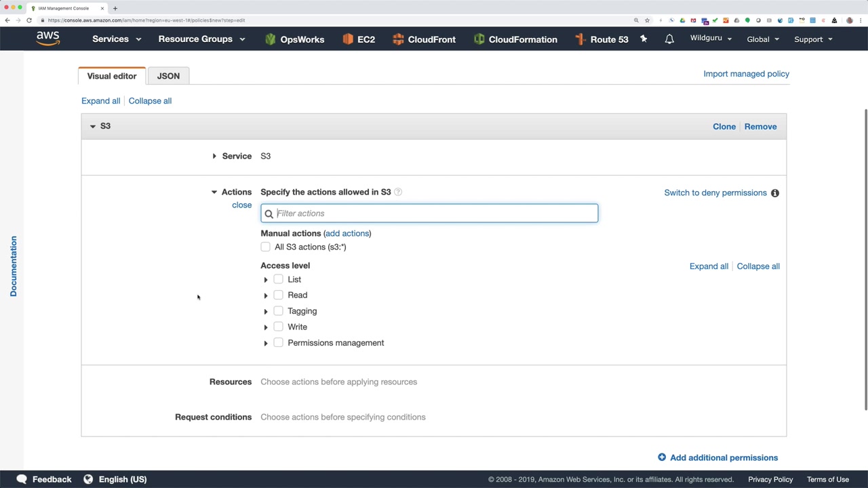Click Import managed policy link
The image size is (868, 488).
click(x=746, y=74)
